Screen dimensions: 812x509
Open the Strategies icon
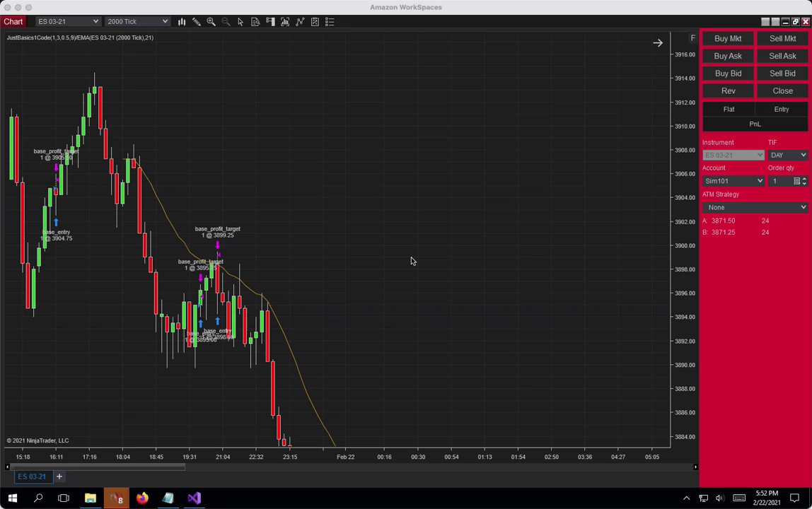point(315,22)
